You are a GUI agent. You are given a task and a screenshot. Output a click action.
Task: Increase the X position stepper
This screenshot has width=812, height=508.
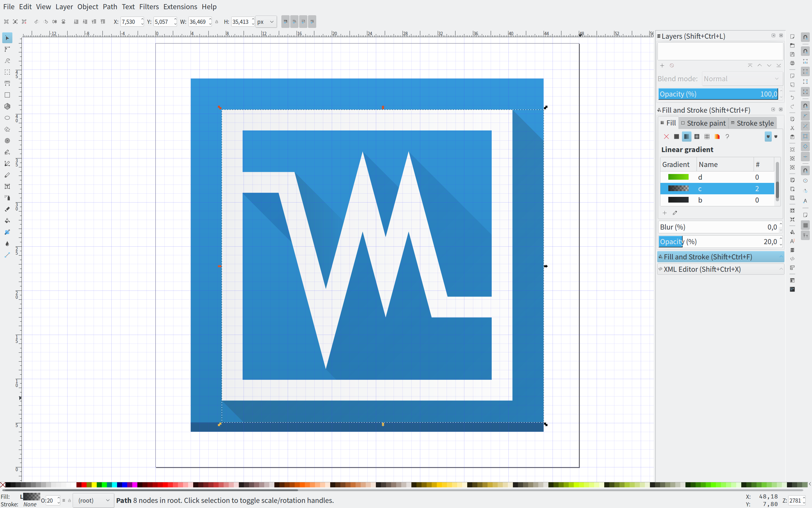point(142,19)
